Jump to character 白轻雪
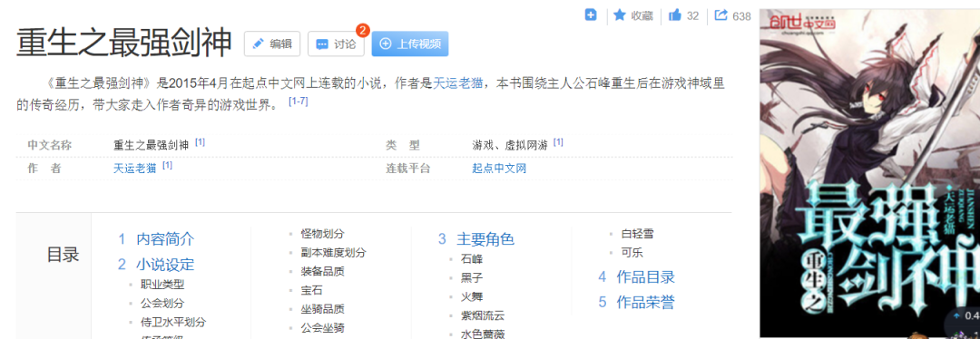 coord(638,234)
